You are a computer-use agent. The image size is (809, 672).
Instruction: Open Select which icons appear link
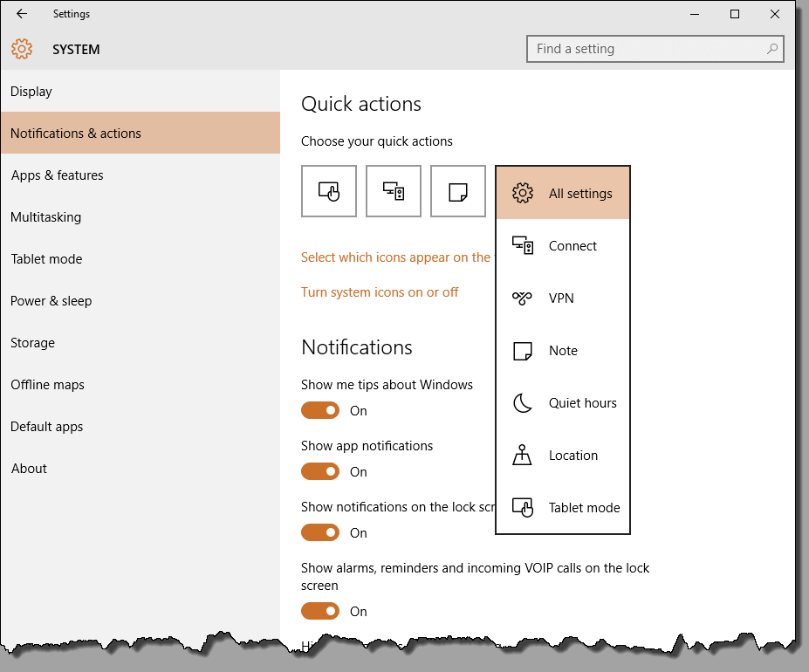tap(398, 257)
